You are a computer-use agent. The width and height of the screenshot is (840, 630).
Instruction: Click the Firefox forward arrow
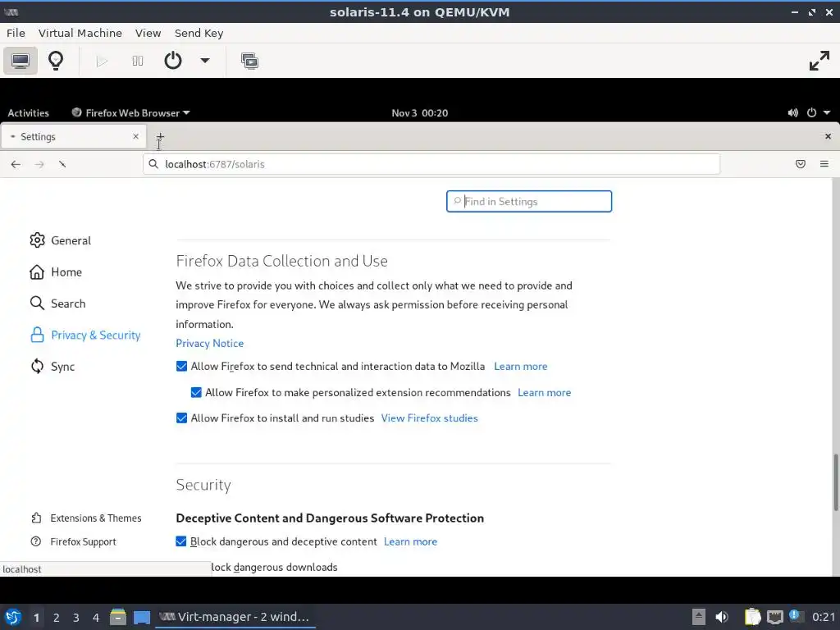tap(39, 164)
